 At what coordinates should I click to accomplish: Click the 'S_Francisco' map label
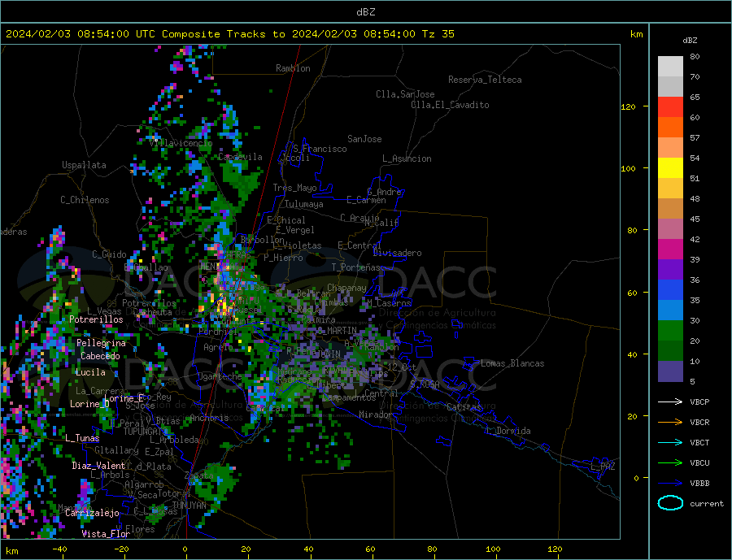click(320, 149)
